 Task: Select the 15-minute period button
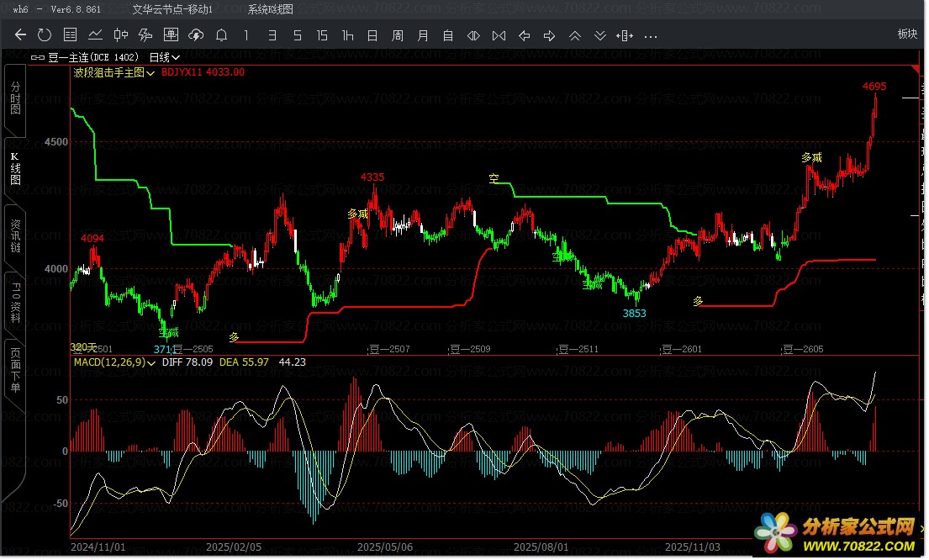click(322, 35)
